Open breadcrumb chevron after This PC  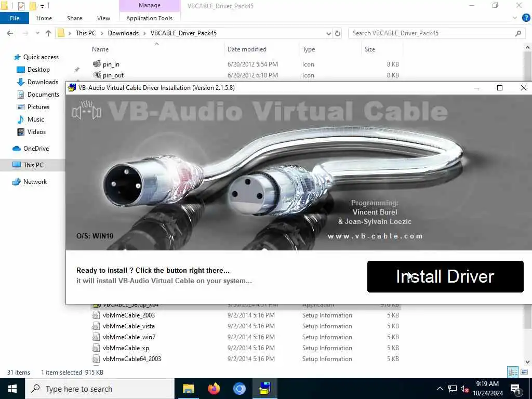pyautogui.click(x=102, y=33)
